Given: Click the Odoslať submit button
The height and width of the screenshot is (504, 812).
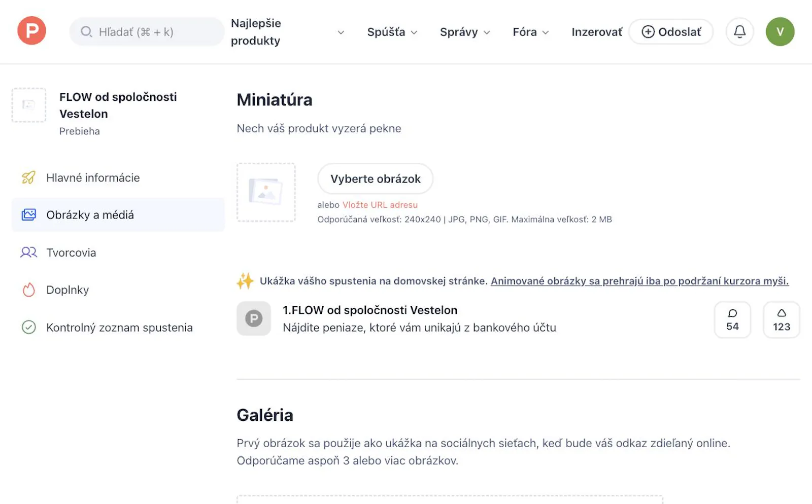Looking at the screenshot, I should pyautogui.click(x=671, y=32).
